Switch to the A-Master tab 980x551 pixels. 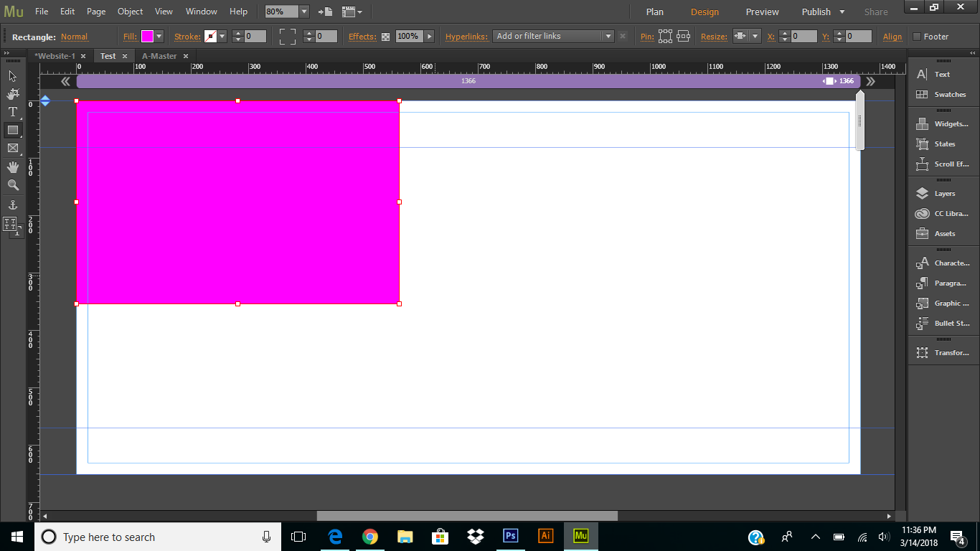click(159, 56)
